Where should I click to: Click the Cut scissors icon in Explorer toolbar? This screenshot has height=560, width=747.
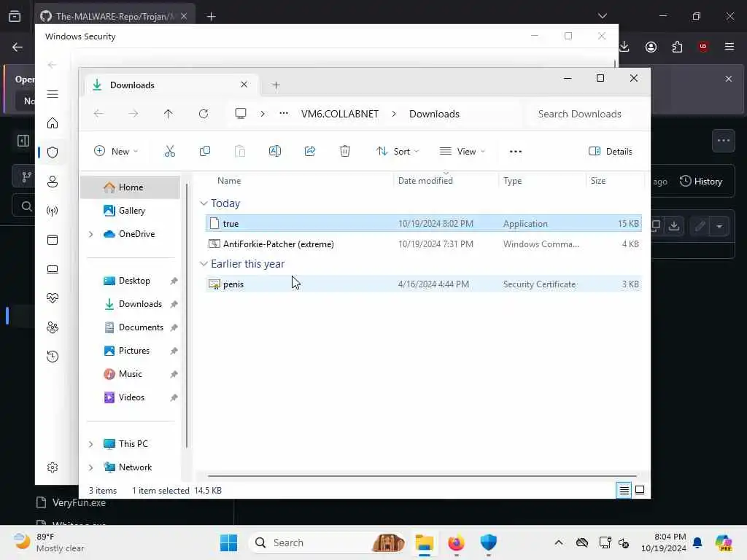click(169, 152)
